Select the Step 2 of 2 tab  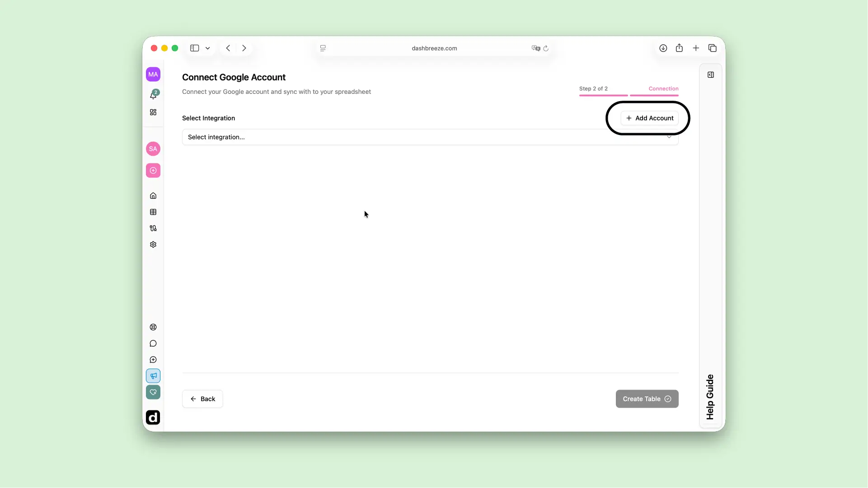coord(594,89)
